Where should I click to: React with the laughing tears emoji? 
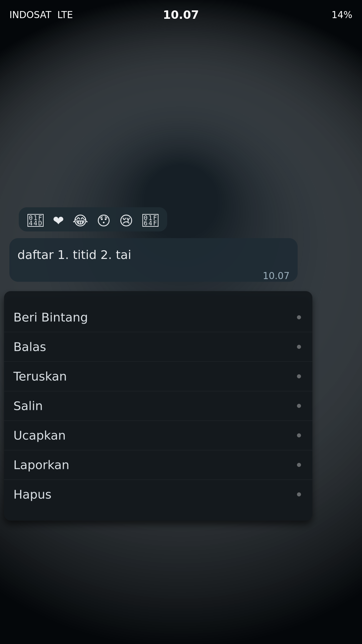point(80,220)
